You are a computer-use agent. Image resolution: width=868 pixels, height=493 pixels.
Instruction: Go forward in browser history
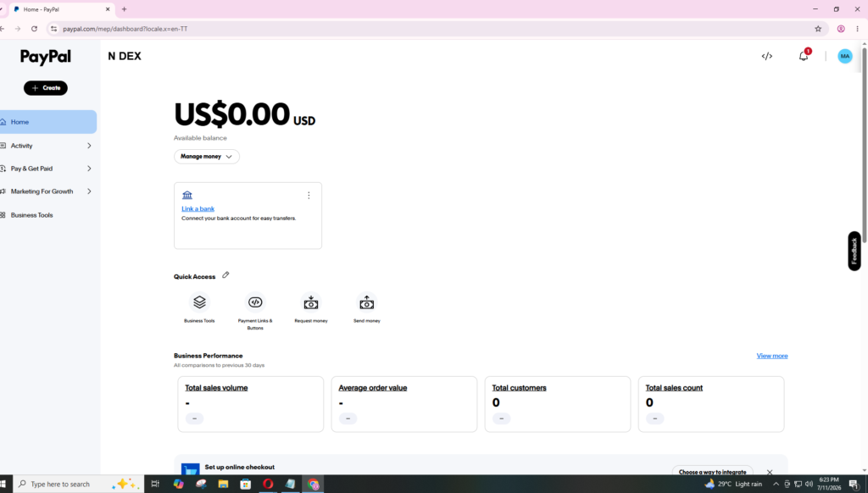[18, 29]
